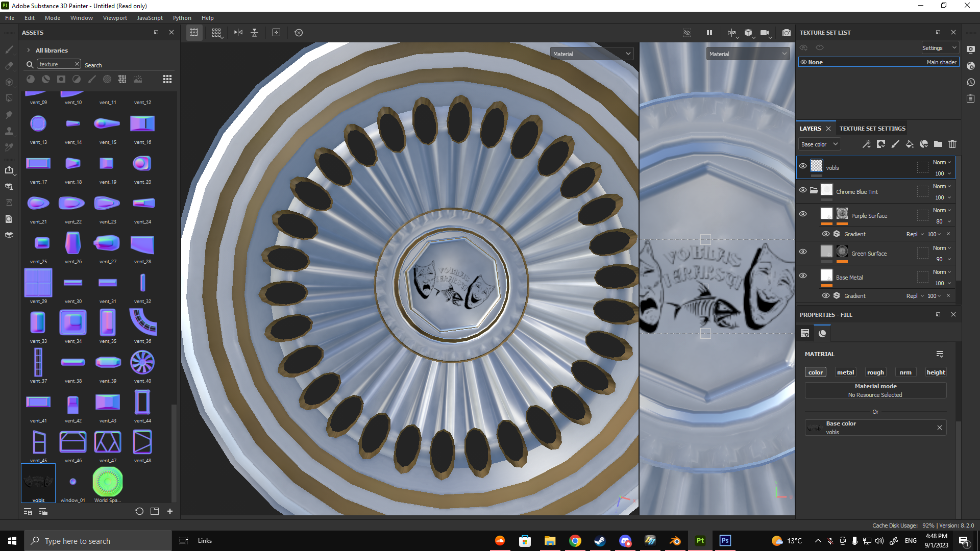Viewport: 980px width, 551px height.
Task: Click the Settings button in Texture Set List
Action: click(939, 48)
